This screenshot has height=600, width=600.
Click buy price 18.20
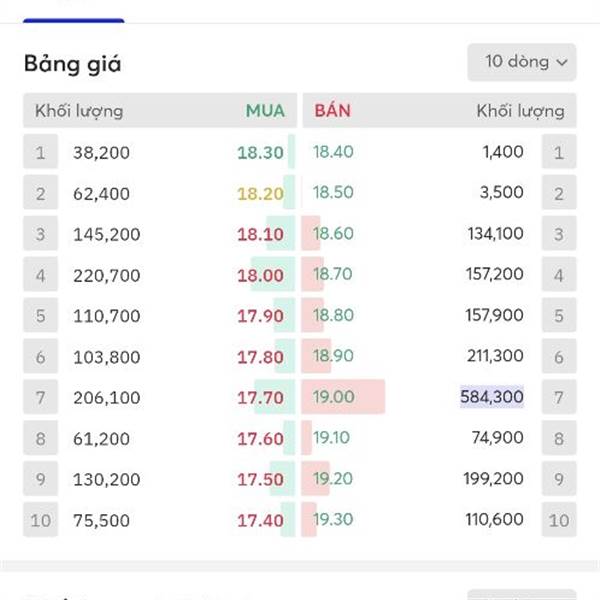tap(260, 194)
